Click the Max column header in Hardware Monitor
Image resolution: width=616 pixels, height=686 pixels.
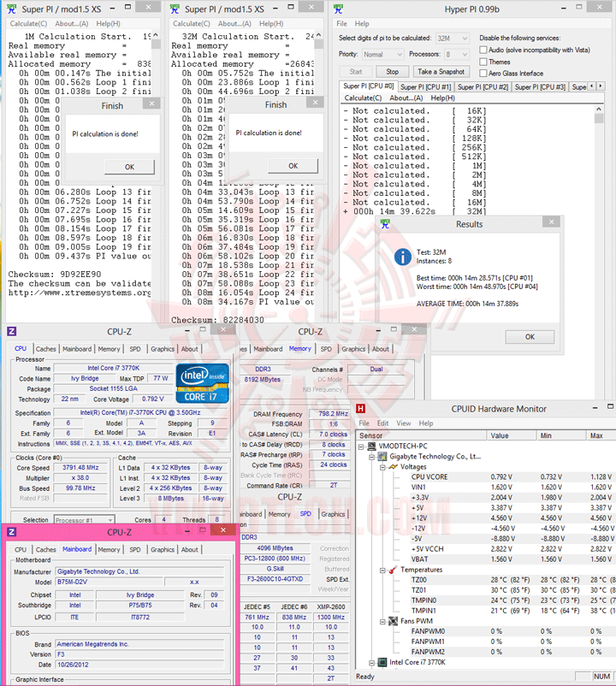click(x=601, y=435)
